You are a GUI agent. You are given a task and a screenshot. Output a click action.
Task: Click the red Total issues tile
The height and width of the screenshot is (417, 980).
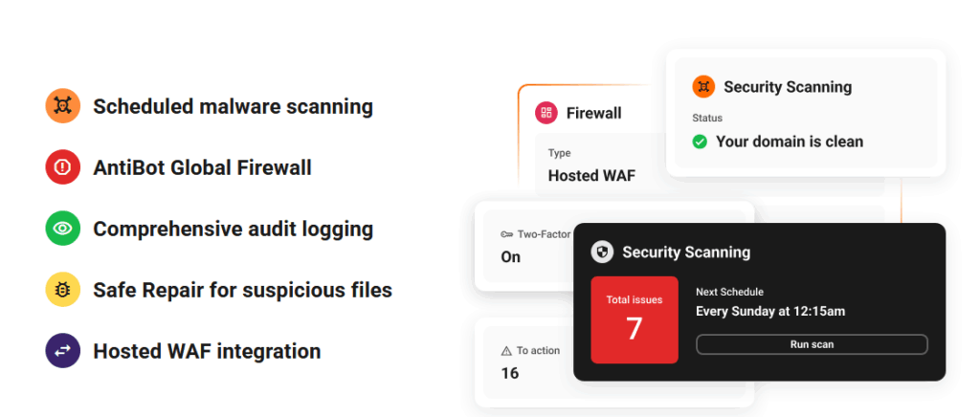[635, 319]
